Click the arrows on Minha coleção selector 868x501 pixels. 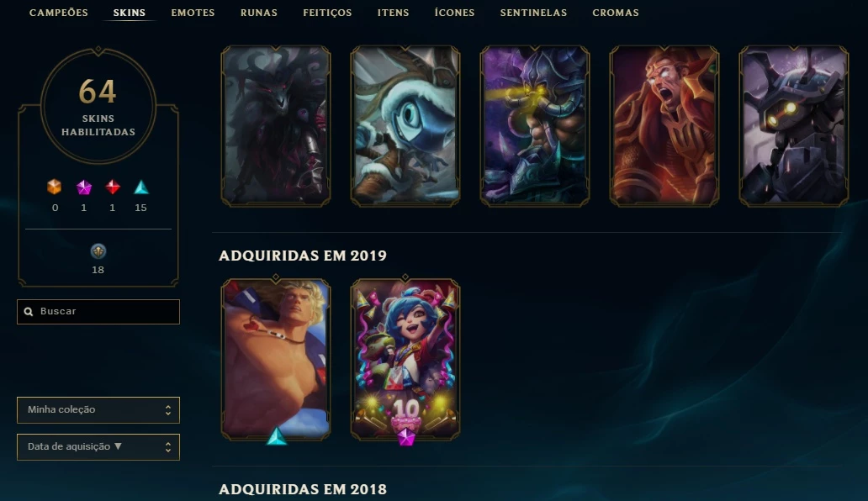[x=167, y=410]
